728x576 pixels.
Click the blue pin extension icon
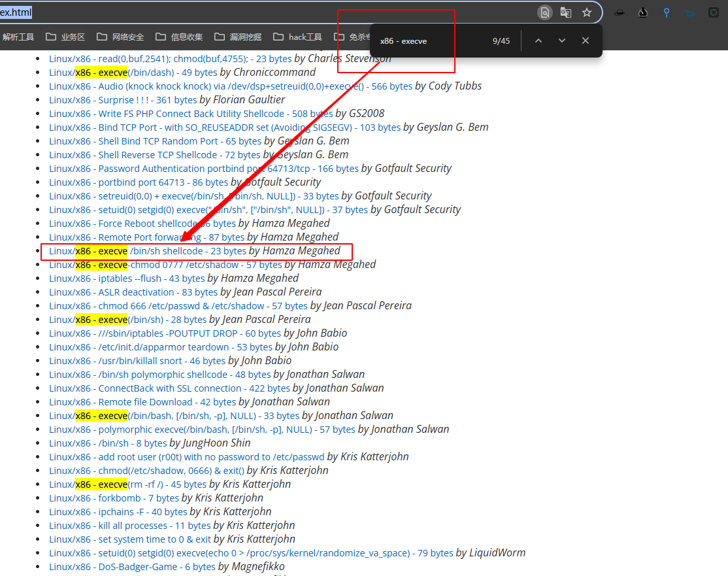[x=667, y=12]
